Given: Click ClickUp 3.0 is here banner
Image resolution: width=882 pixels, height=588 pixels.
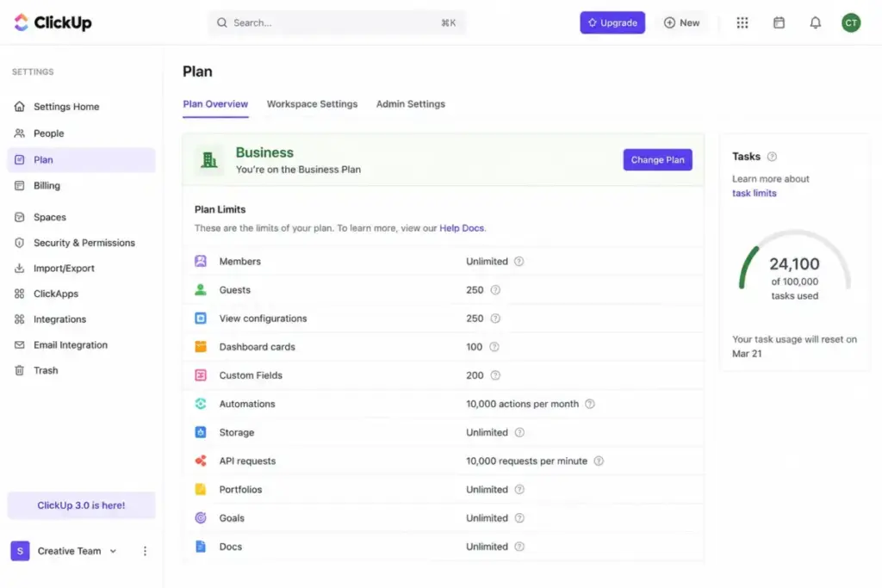Looking at the screenshot, I should pyautogui.click(x=81, y=505).
